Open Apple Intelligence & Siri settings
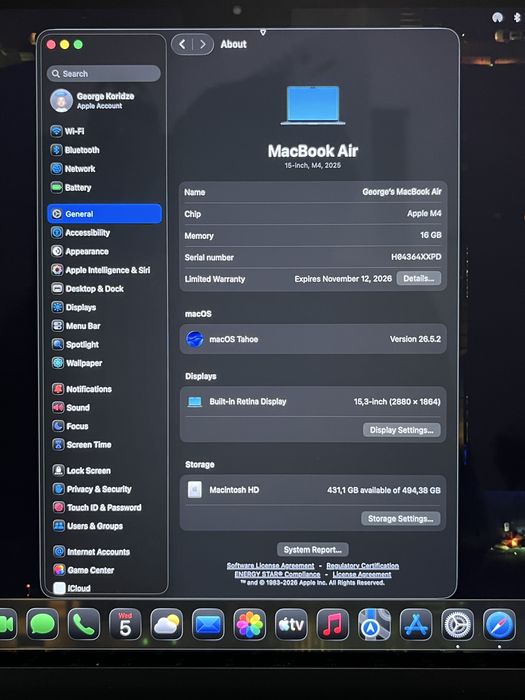525x700 pixels. 100,270
